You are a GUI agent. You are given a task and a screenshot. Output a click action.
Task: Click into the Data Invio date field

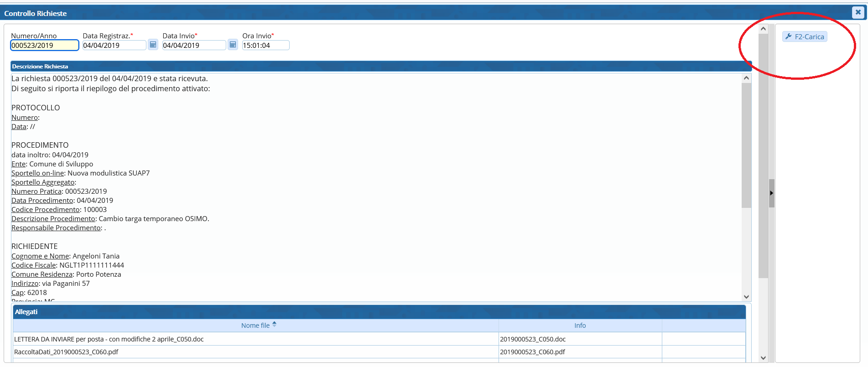193,45
